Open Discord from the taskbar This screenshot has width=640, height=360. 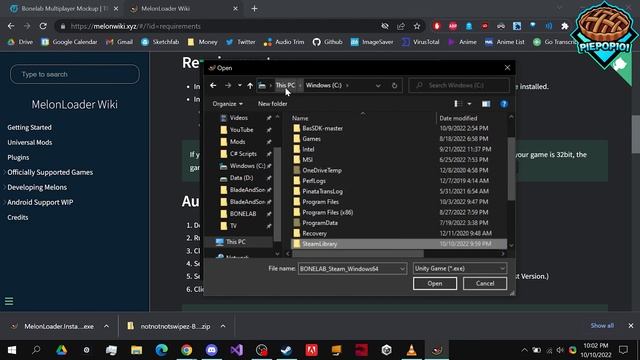coord(211,350)
